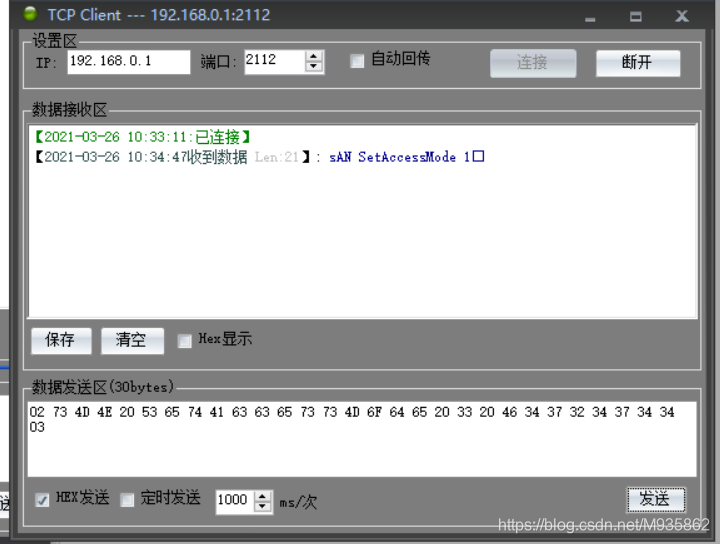Click trailing 03 byte in send area
720x544 pixels.
(x=37, y=427)
